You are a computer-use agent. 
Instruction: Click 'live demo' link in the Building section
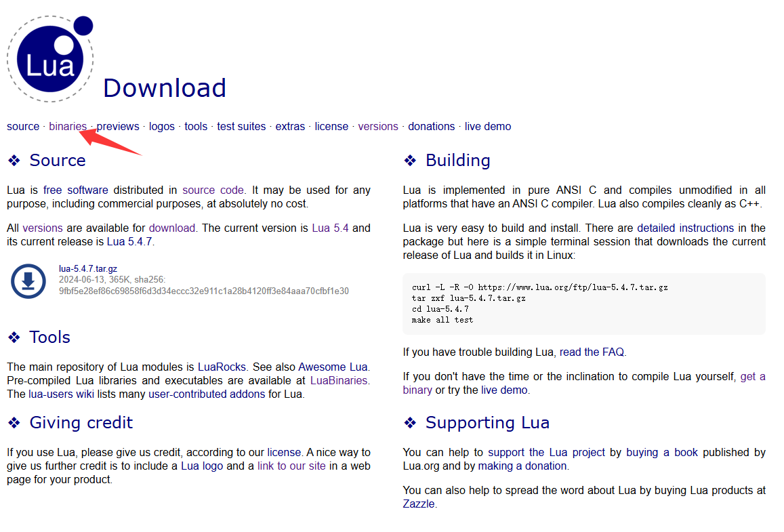point(504,390)
